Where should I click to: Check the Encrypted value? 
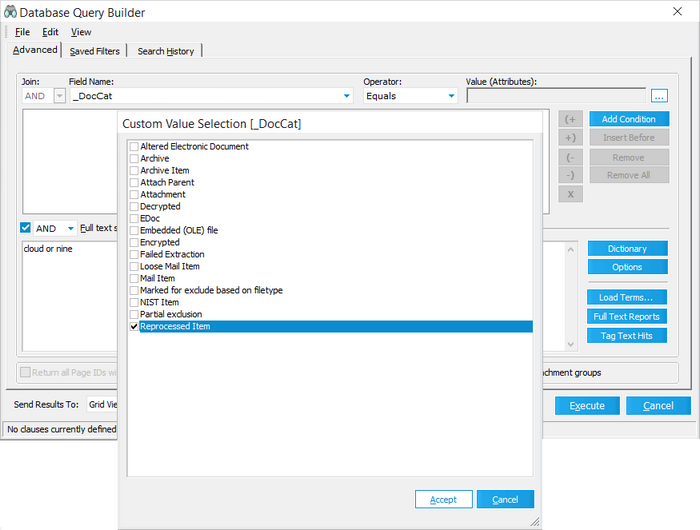(x=134, y=242)
